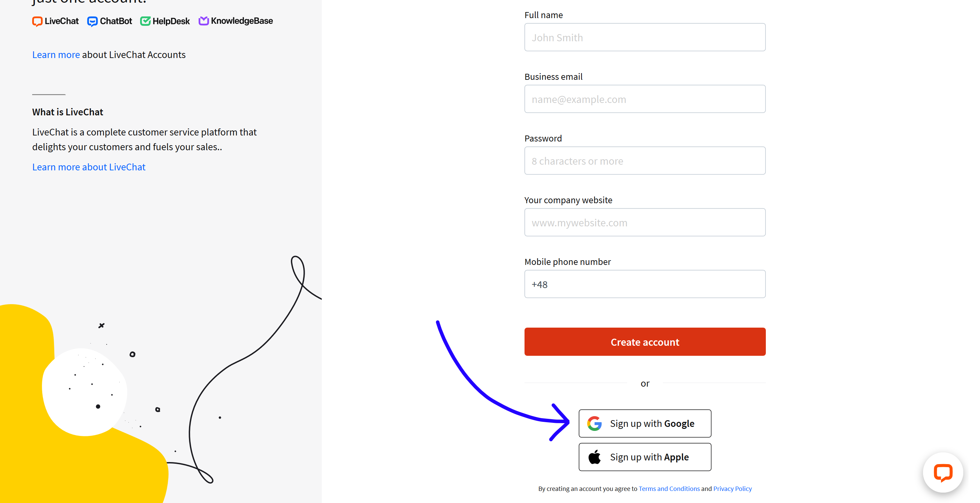
Task: Click the Sign up with Apple button
Action: tap(645, 456)
